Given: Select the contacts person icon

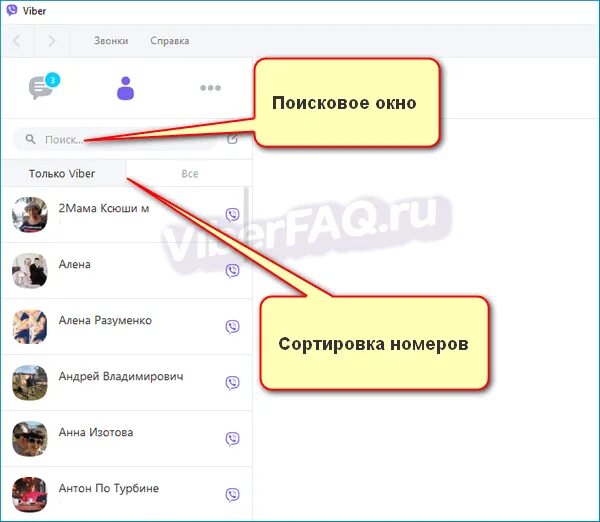Looking at the screenshot, I should [126, 88].
